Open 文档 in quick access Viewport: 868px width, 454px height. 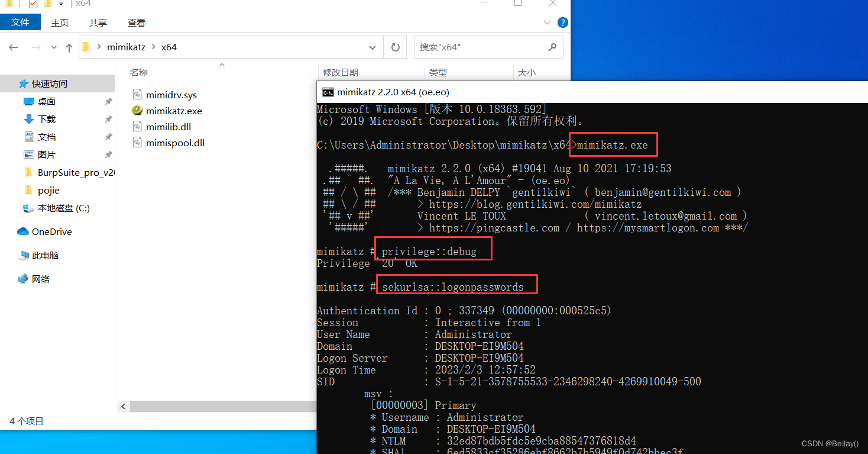pos(47,137)
